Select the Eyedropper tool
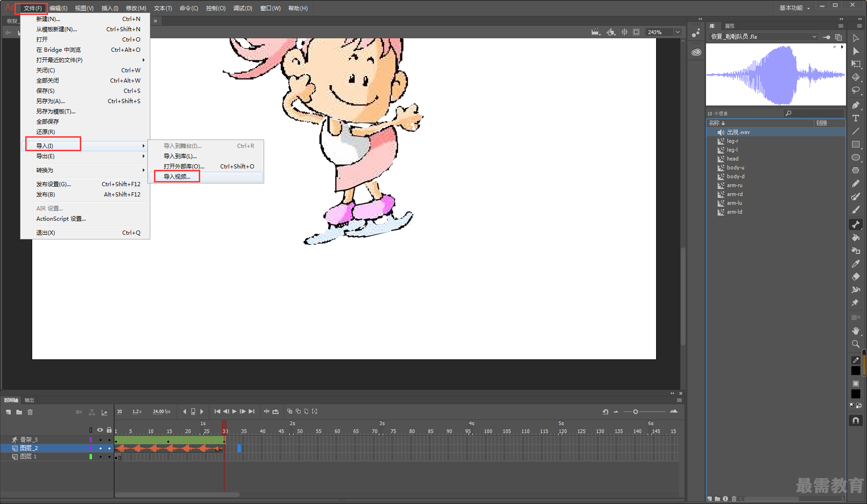This screenshot has width=867, height=504. point(856,264)
